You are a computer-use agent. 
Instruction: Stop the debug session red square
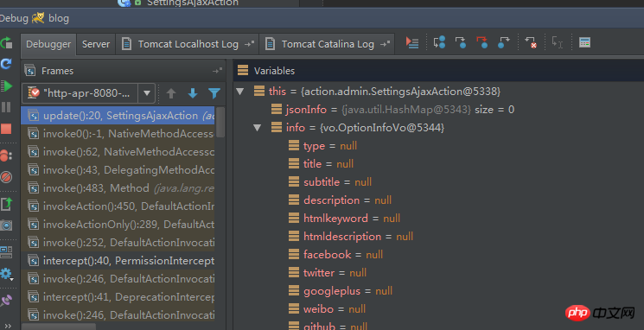(6, 129)
